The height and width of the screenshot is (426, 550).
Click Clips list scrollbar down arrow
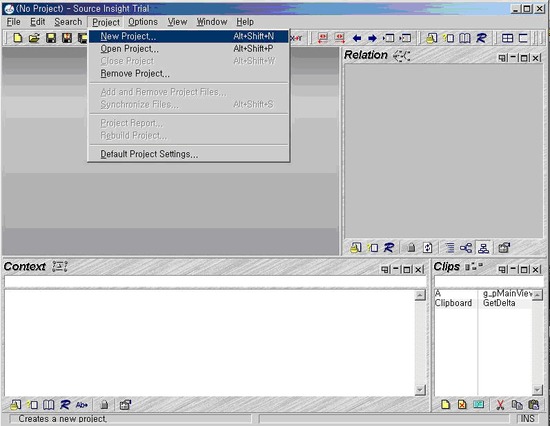coord(537,390)
